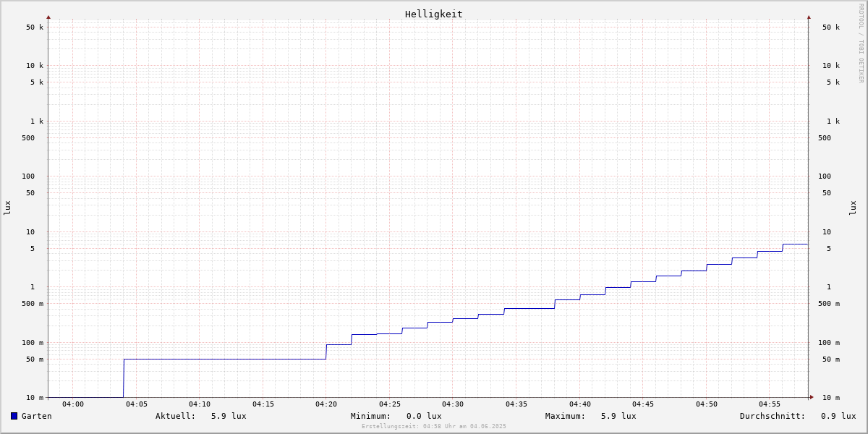The width and height of the screenshot is (868, 434).
Task: Click the 04:20 time axis label
Action: point(326,404)
